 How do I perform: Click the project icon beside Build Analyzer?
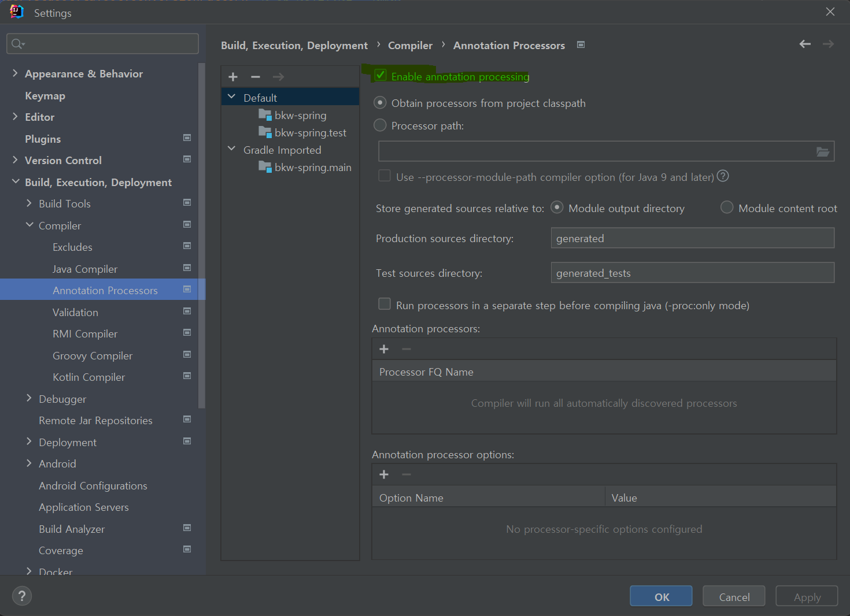click(187, 528)
